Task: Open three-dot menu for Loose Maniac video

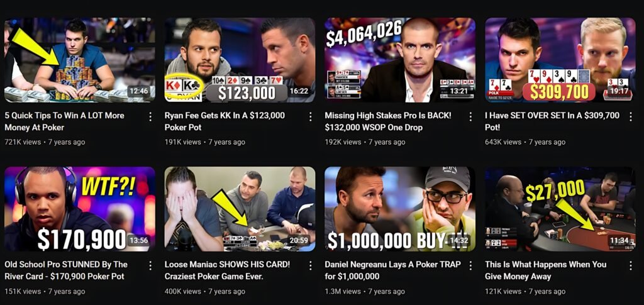Action: click(x=311, y=266)
